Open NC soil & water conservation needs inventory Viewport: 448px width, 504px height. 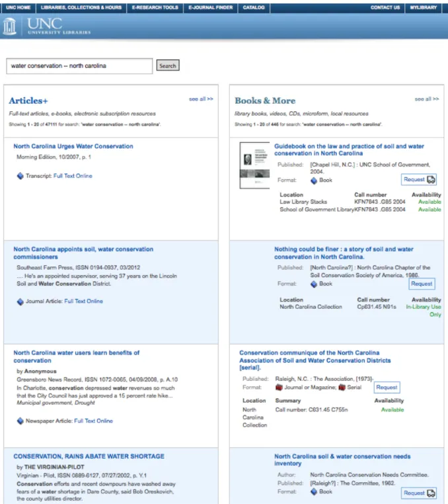(x=342, y=460)
